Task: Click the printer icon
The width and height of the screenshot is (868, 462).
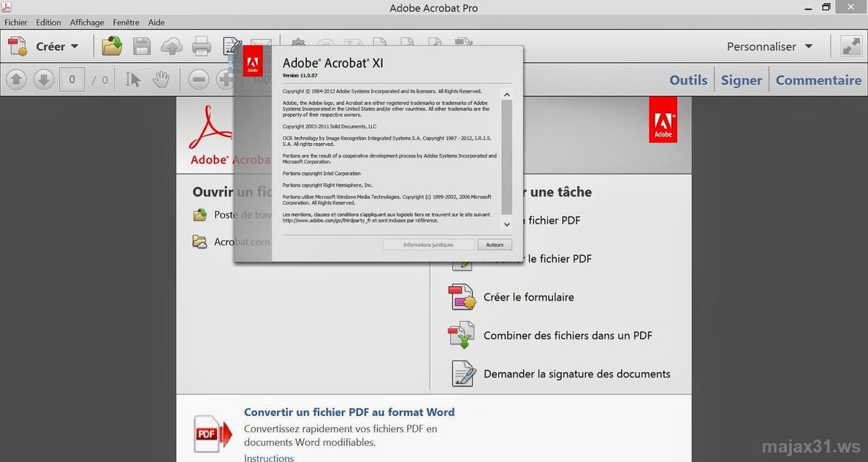Action: click(201, 47)
